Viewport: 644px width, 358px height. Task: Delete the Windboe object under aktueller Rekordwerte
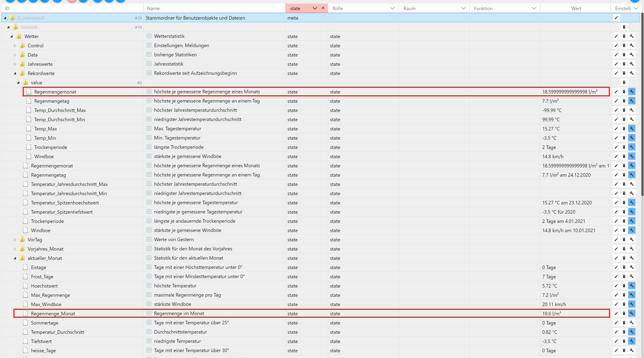click(624, 230)
